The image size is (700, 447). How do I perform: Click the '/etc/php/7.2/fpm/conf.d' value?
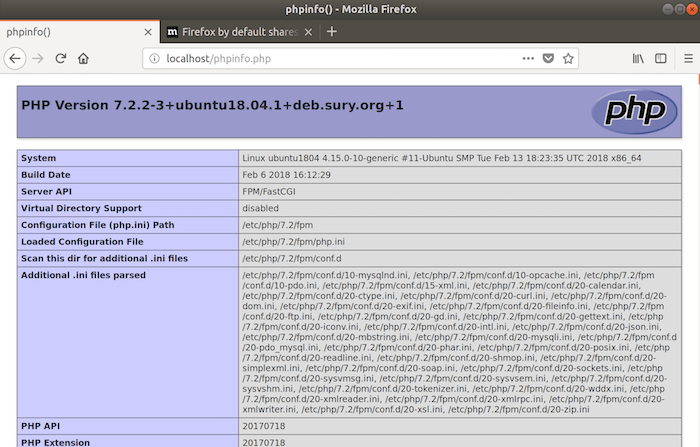(292, 259)
